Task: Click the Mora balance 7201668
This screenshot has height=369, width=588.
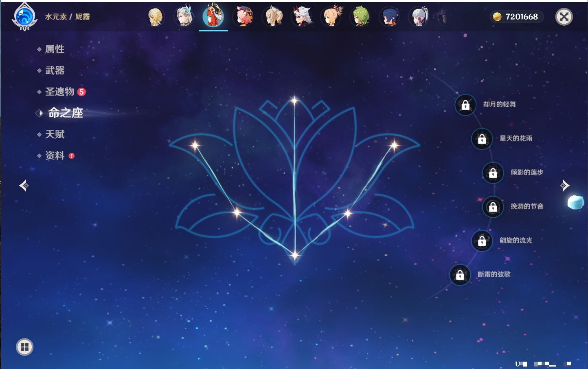Action: click(516, 17)
